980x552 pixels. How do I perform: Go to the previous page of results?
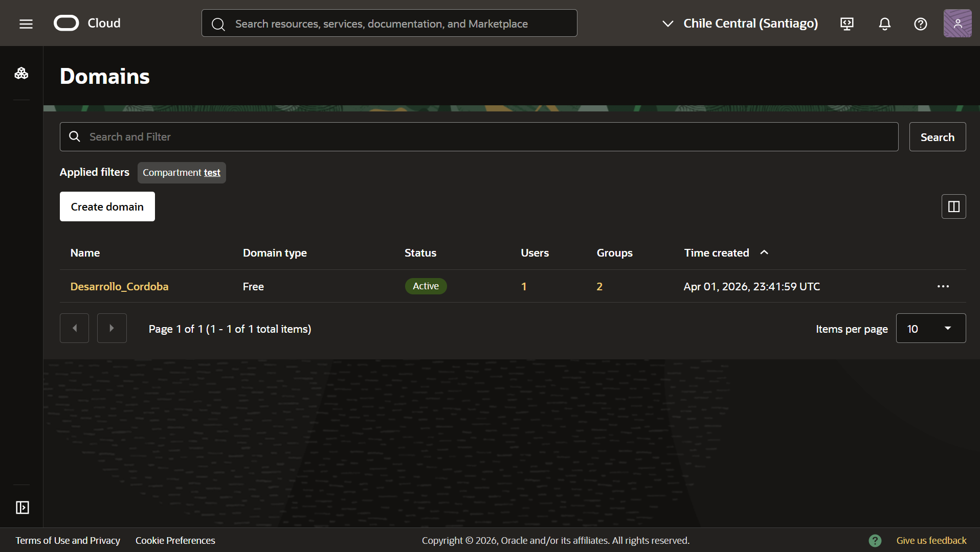click(x=74, y=328)
